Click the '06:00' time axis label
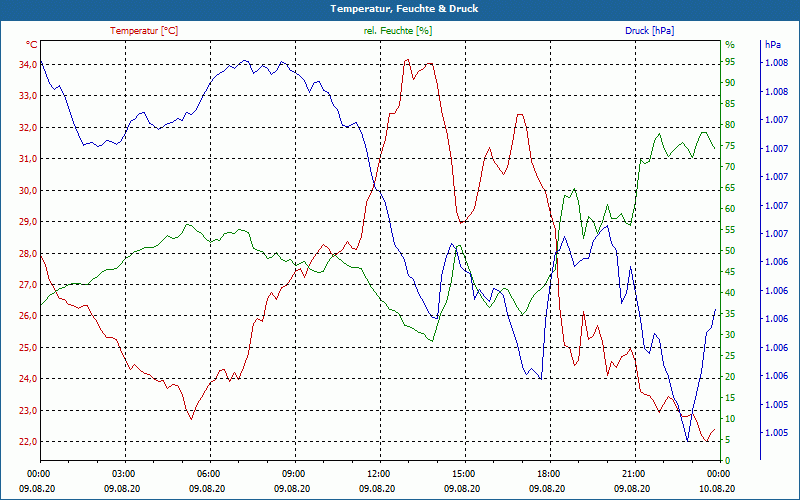This screenshot has width=800, height=500. click(x=207, y=473)
